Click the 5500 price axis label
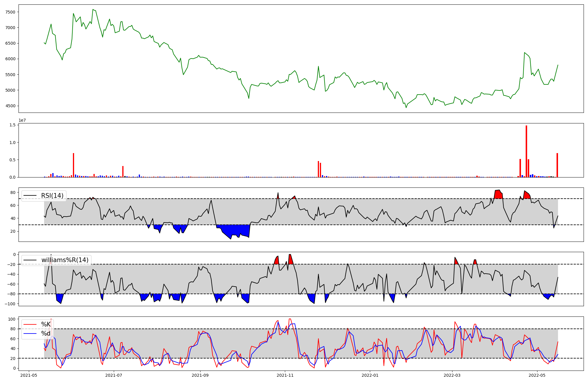The width and height of the screenshot is (588, 382). click(x=11, y=75)
